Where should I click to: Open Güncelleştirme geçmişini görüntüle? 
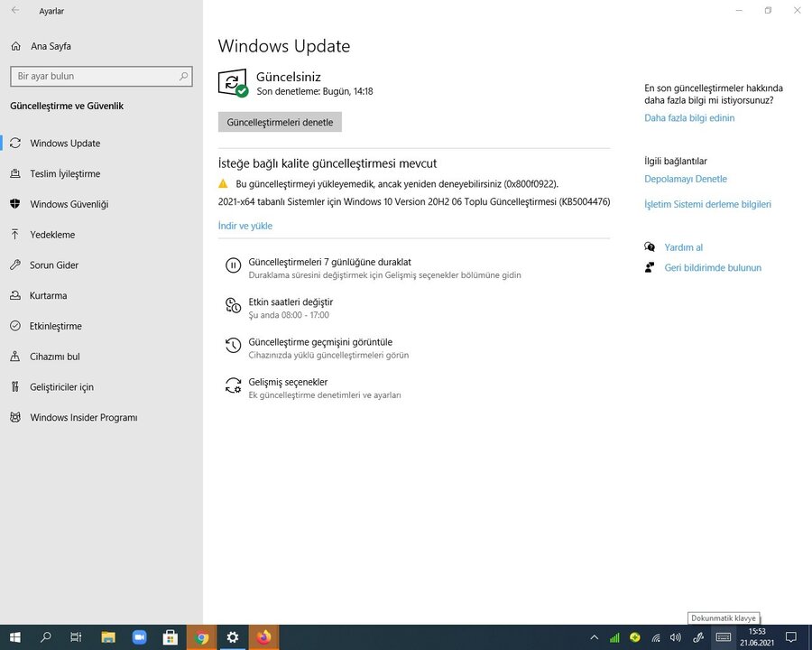pyautogui.click(x=320, y=342)
